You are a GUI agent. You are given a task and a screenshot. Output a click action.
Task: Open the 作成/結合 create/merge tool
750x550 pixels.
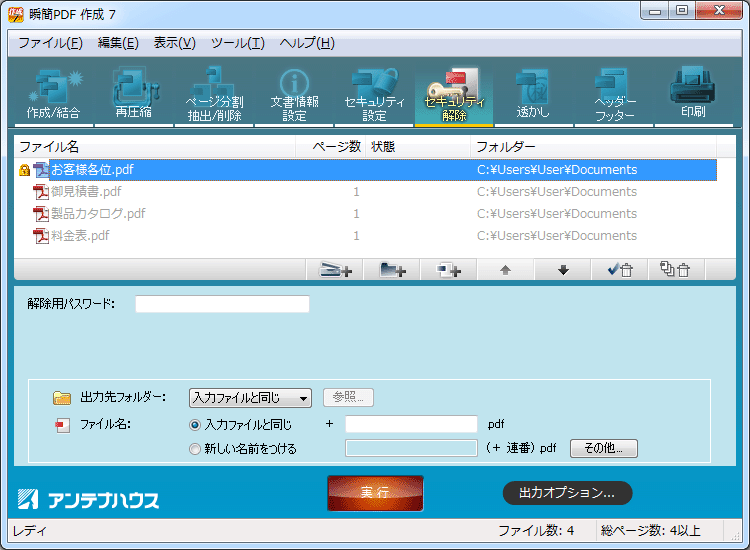pos(54,95)
